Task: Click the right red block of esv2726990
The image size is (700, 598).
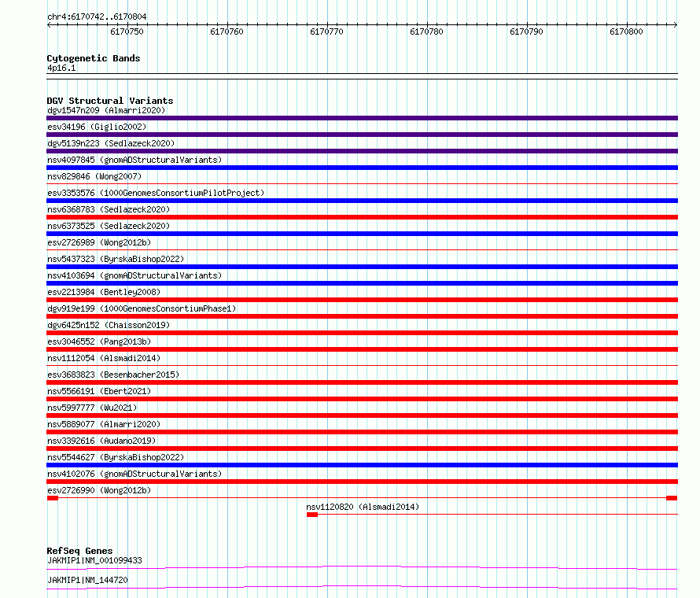Action: [x=672, y=498]
